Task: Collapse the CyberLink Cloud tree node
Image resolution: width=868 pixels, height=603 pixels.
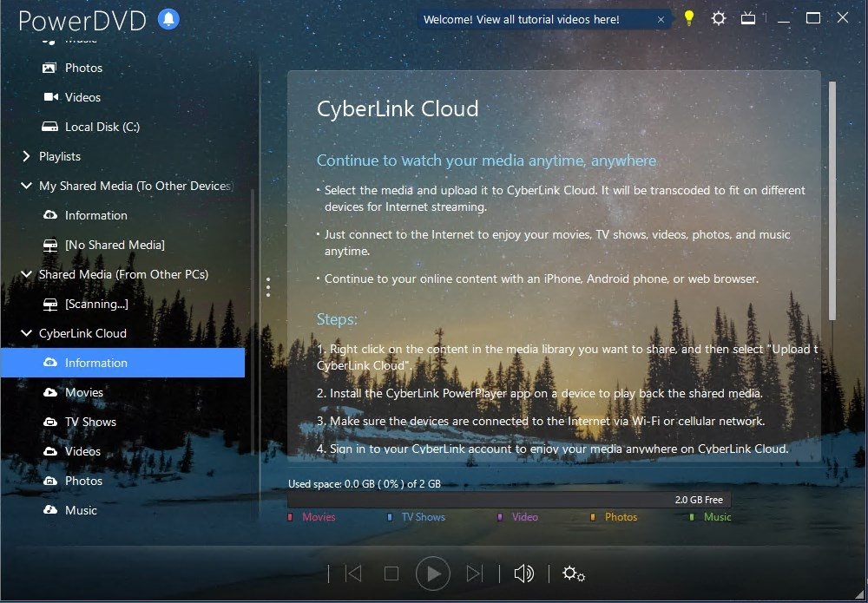Action: pyautogui.click(x=26, y=333)
